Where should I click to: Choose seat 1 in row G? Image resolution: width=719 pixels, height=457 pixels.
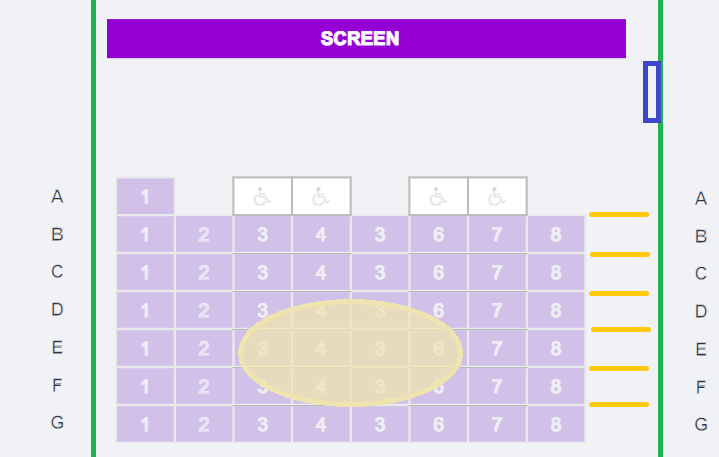[x=145, y=424]
